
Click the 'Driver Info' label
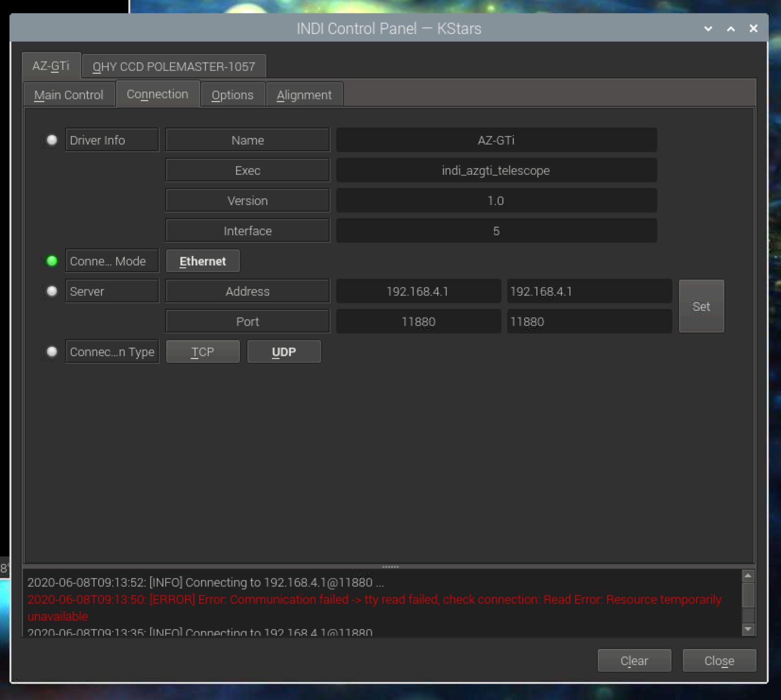click(112, 140)
